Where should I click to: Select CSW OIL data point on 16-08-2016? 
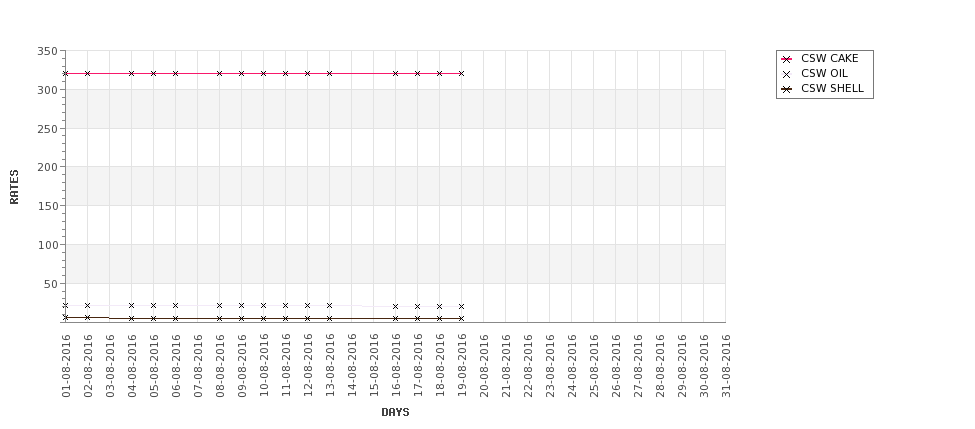coord(395,307)
